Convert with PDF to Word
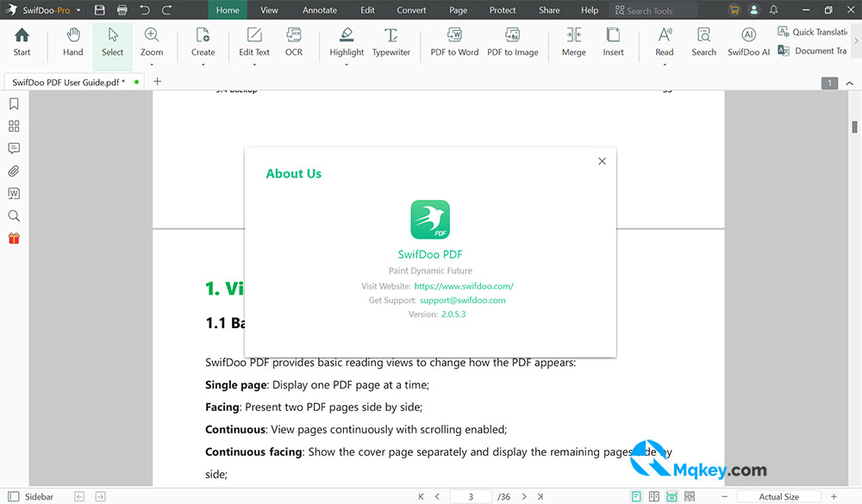Viewport: 862px width, 504px height. (x=454, y=43)
